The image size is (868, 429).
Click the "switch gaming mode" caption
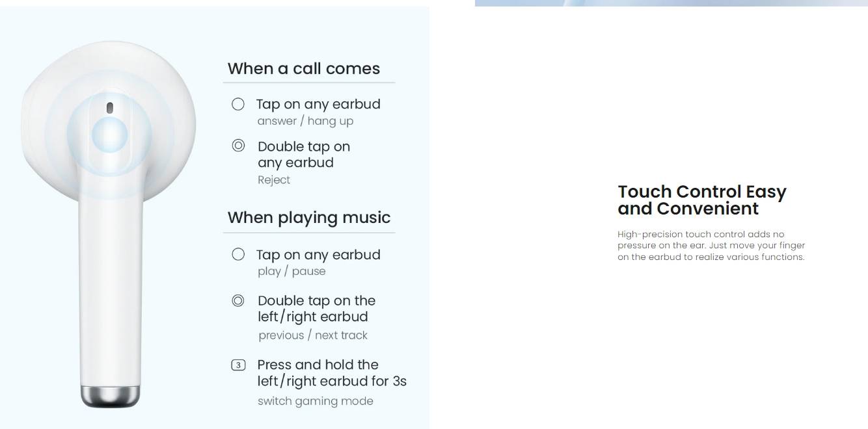[316, 401]
